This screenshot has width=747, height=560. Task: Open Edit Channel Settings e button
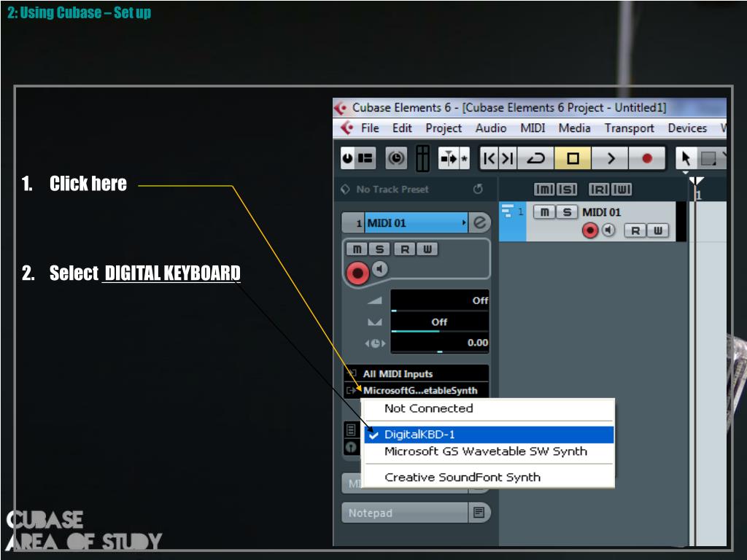pos(480,222)
